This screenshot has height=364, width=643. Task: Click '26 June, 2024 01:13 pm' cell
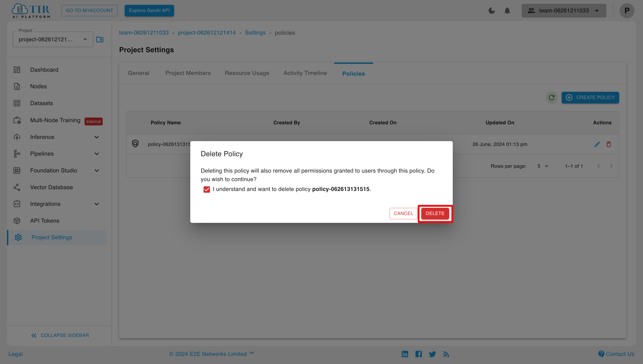coord(500,144)
